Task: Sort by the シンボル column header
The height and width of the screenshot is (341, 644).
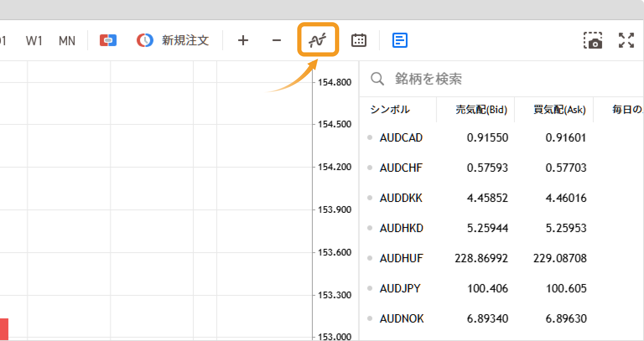Action: (x=390, y=110)
